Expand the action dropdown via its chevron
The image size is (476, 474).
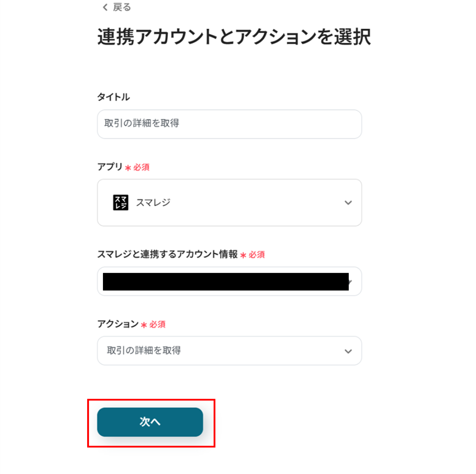point(348,351)
